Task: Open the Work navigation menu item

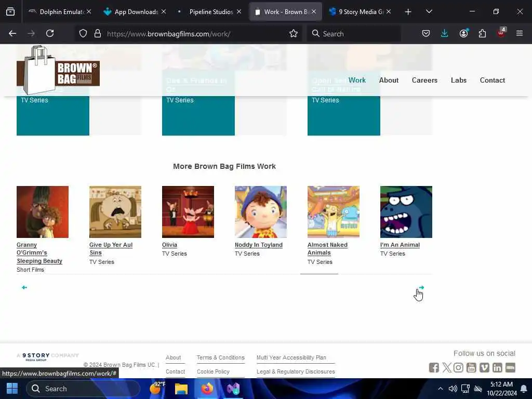Action: click(x=357, y=81)
